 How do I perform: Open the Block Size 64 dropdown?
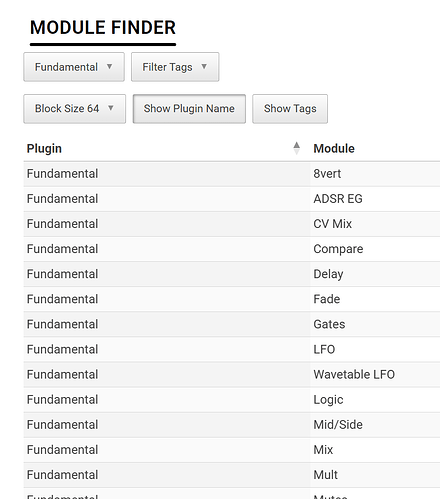click(x=75, y=109)
